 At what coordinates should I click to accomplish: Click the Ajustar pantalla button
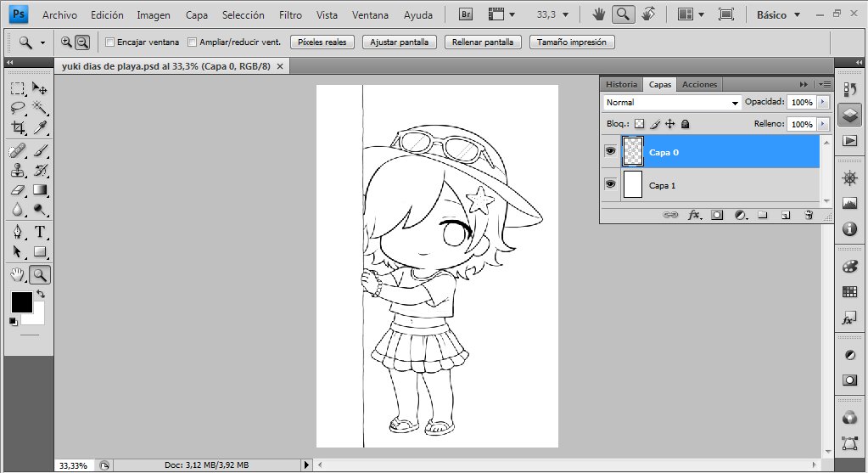pyautogui.click(x=399, y=42)
